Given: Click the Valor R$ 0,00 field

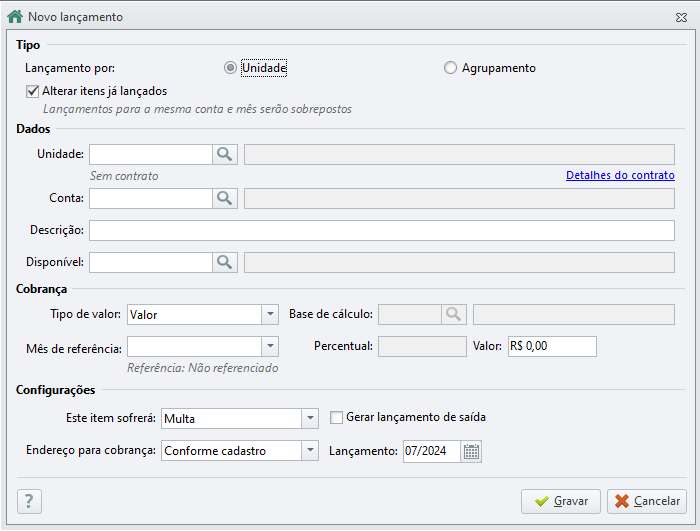Looking at the screenshot, I should click(552, 347).
